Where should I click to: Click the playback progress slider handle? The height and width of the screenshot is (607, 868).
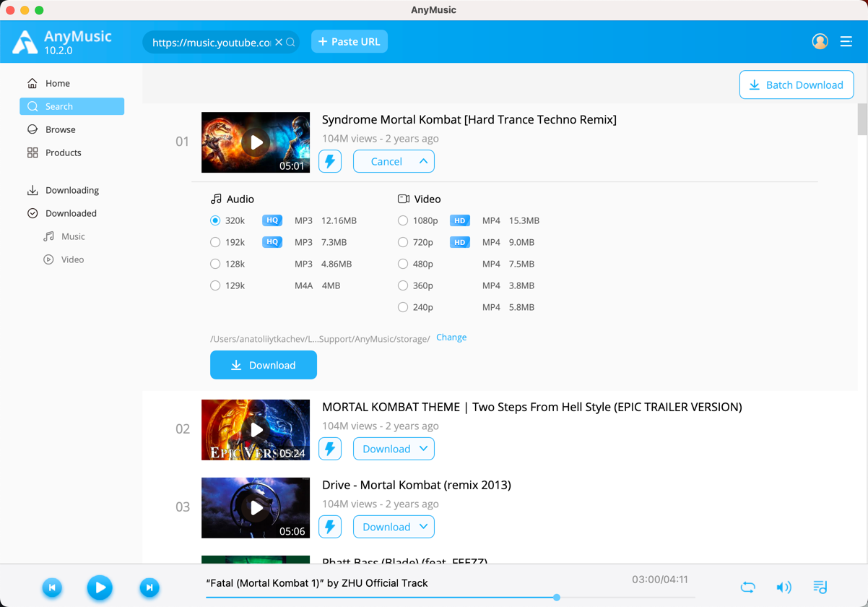click(557, 598)
